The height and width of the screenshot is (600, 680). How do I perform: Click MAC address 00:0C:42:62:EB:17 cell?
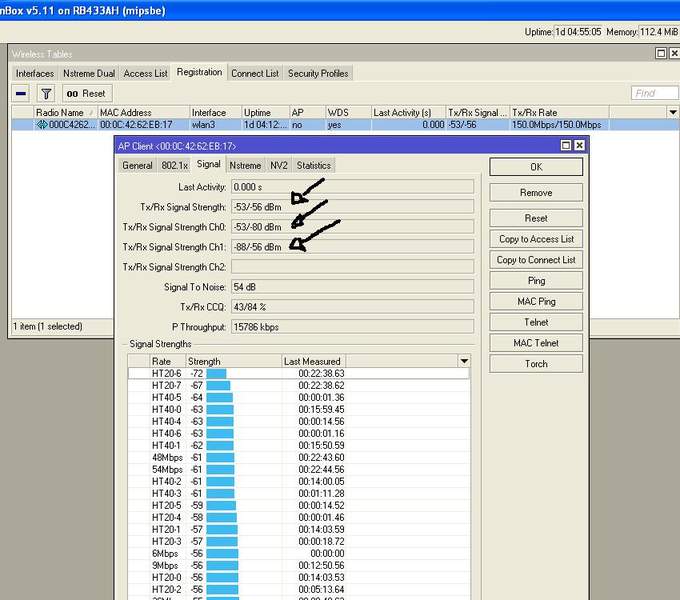tap(144, 125)
